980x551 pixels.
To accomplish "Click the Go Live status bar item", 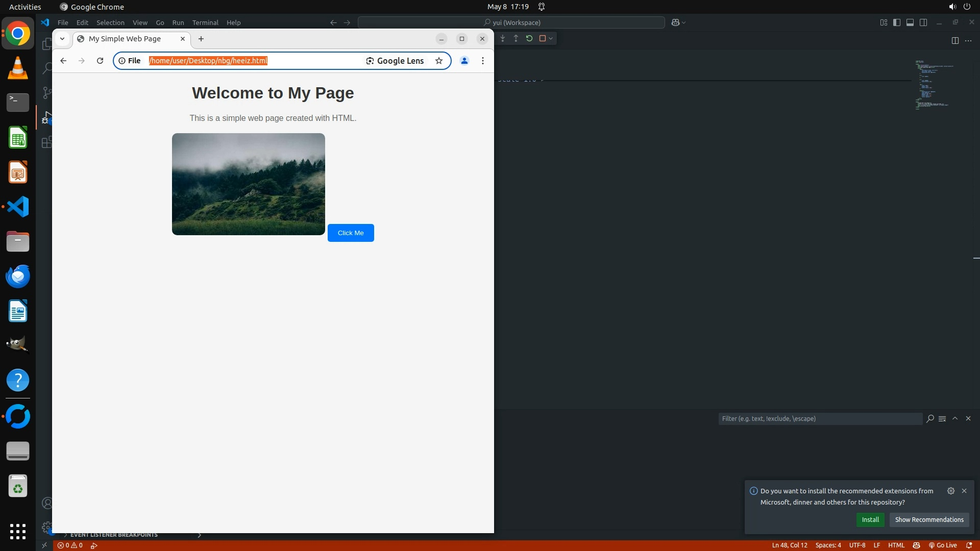I will tap(943, 545).
